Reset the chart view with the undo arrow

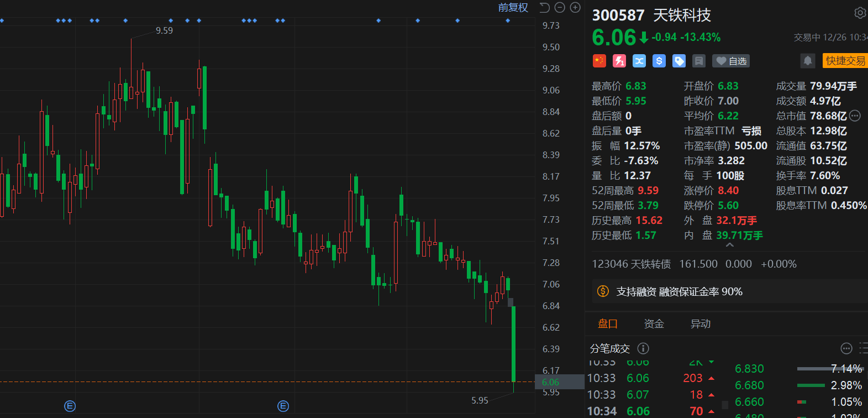tap(545, 7)
